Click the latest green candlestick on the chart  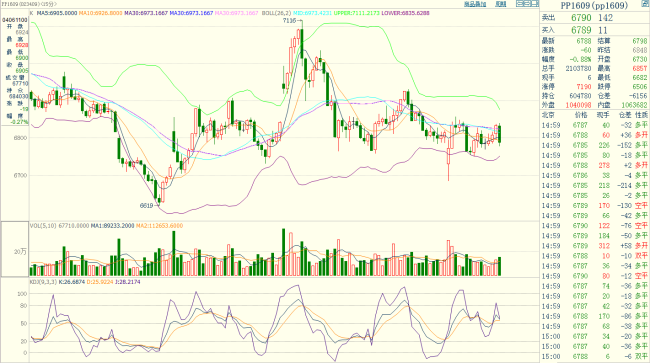click(500, 134)
